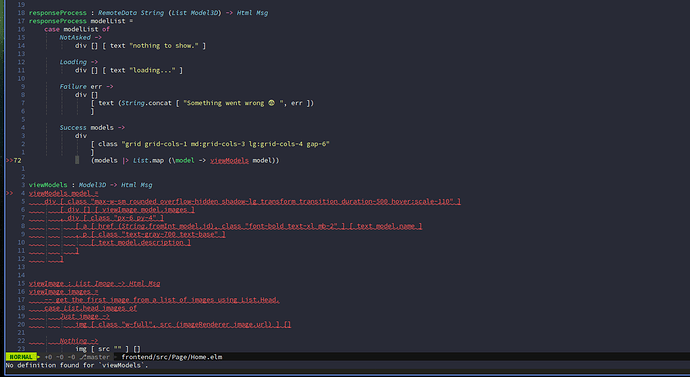Click "viewModels : Model3D -> Html Msg" signature

(x=91, y=185)
